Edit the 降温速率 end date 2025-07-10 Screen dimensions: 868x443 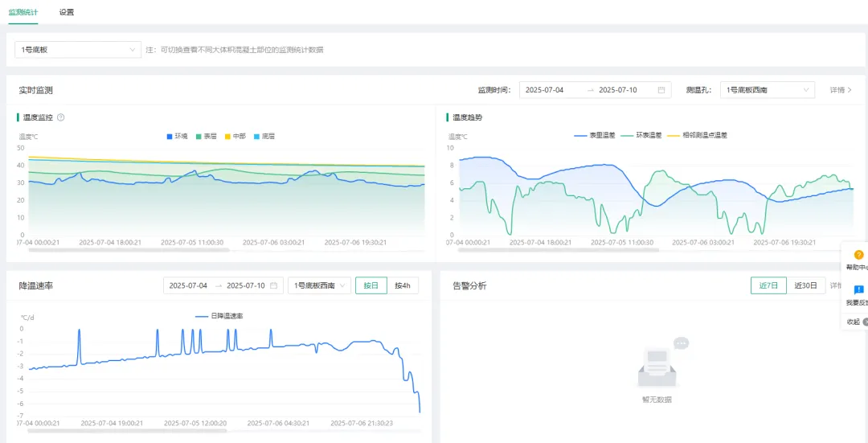(246, 285)
